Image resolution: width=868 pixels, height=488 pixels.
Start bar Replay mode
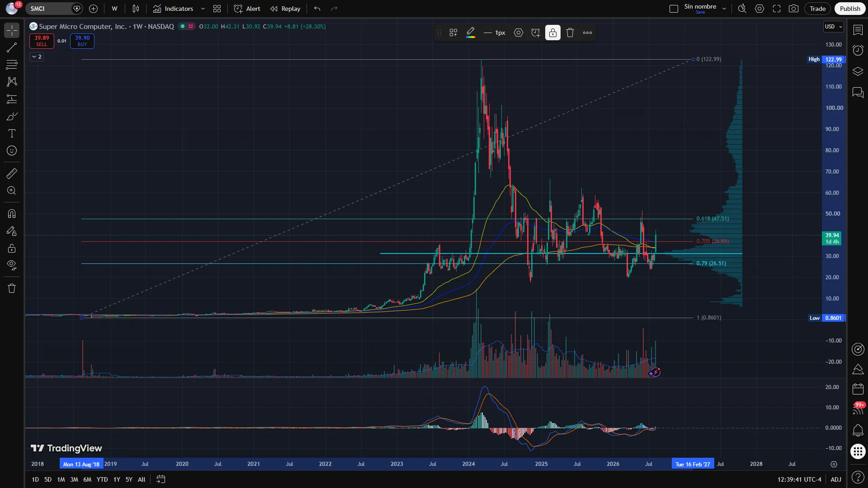point(285,9)
